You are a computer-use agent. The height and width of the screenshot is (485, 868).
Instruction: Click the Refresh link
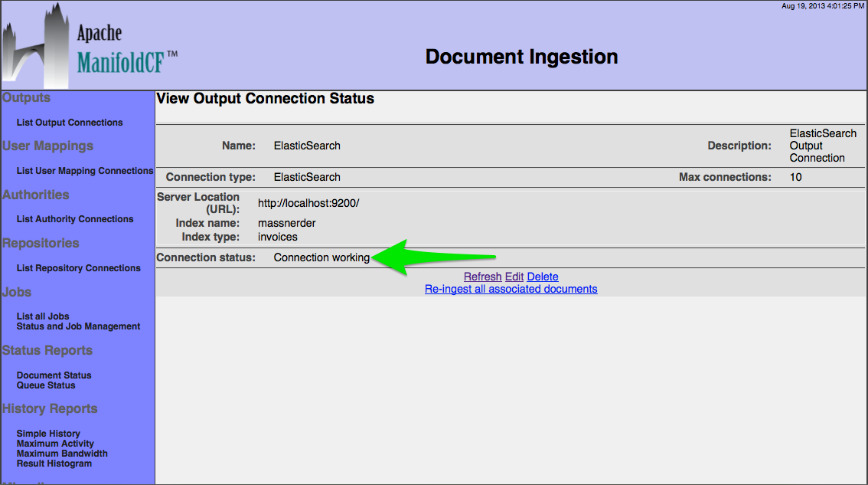[483, 277]
